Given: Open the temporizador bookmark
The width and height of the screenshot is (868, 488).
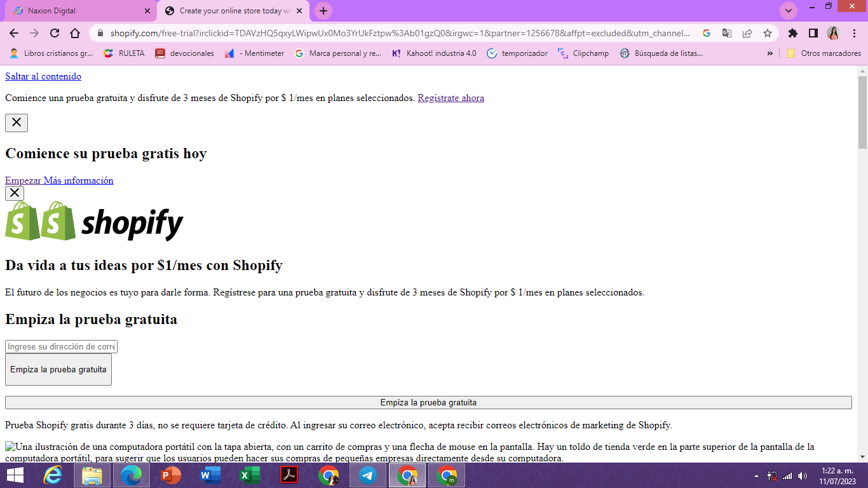Looking at the screenshot, I should click(x=517, y=53).
